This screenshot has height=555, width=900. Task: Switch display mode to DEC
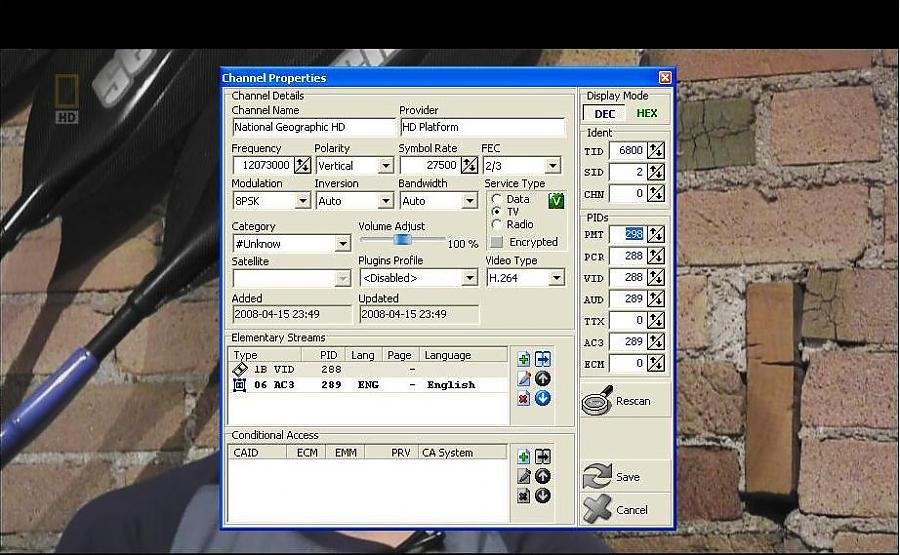[x=605, y=113]
